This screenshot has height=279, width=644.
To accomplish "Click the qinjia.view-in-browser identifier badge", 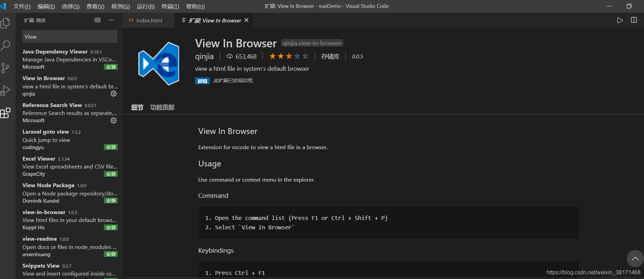I will (312, 43).
